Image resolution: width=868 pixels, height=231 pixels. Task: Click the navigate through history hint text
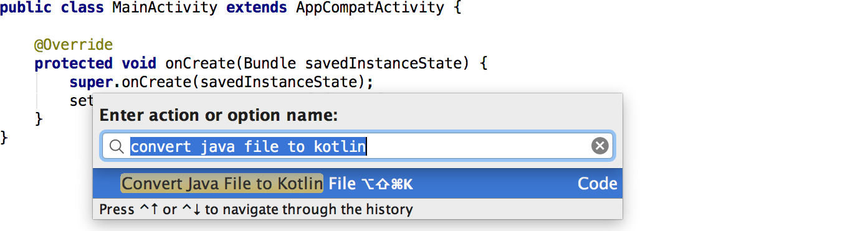tap(256, 210)
